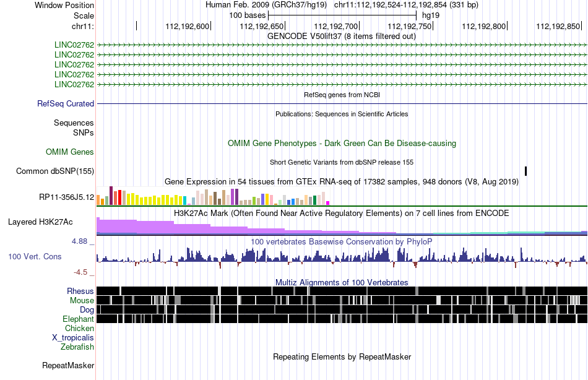The height and width of the screenshot is (380, 588).
Task: Click the 100 bases scale bar
Action: click(x=342, y=15)
